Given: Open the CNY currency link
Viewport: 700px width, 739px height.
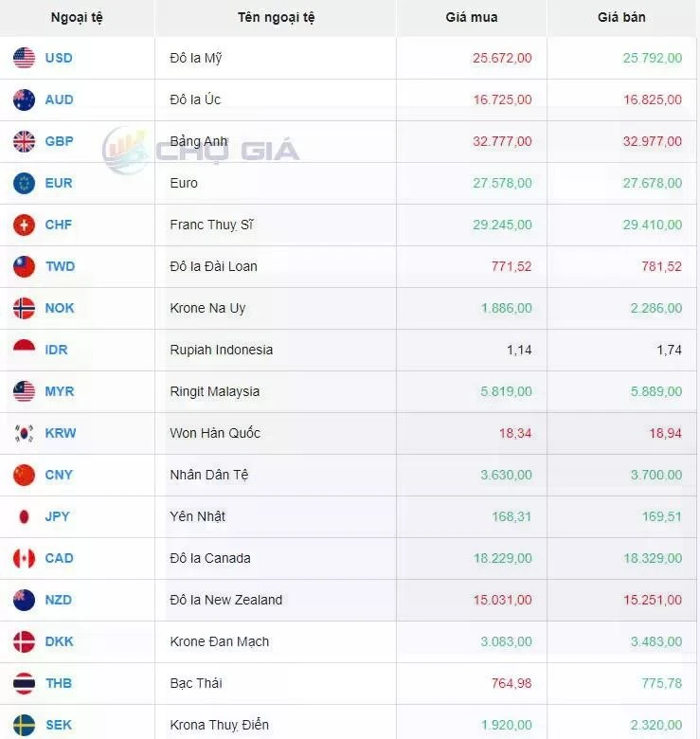Looking at the screenshot, I should point(59,475).
